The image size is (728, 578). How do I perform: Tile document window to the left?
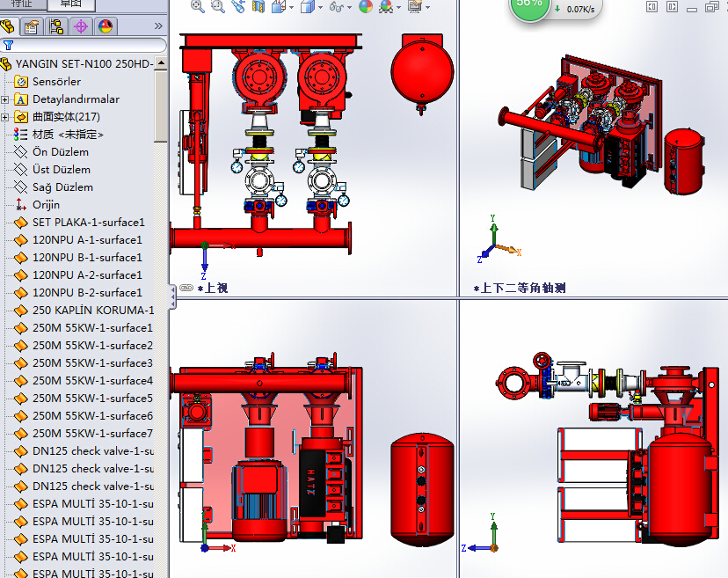pos(652,6)
